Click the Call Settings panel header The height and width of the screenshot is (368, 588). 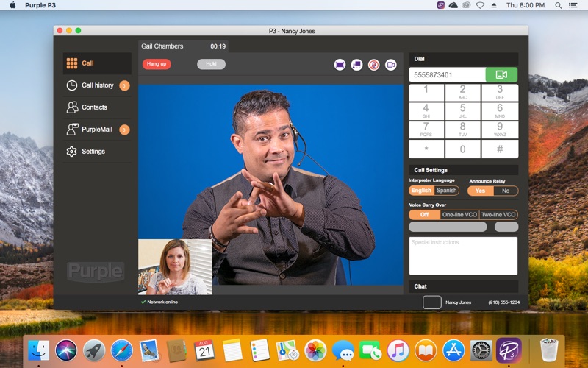point(463,170)
